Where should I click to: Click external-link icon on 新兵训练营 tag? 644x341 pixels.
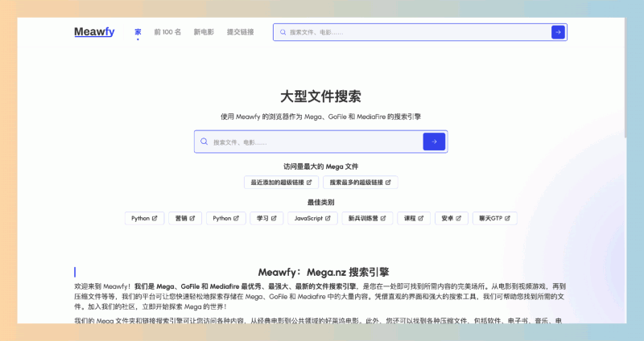pyautogui.click(x=383, y=218)
